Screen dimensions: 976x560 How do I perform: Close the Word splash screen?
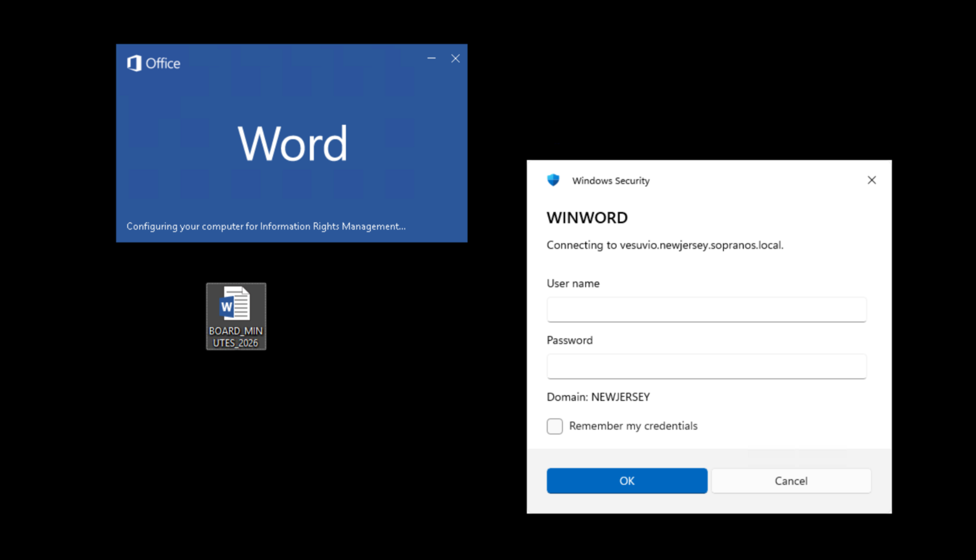pos(455,59)
